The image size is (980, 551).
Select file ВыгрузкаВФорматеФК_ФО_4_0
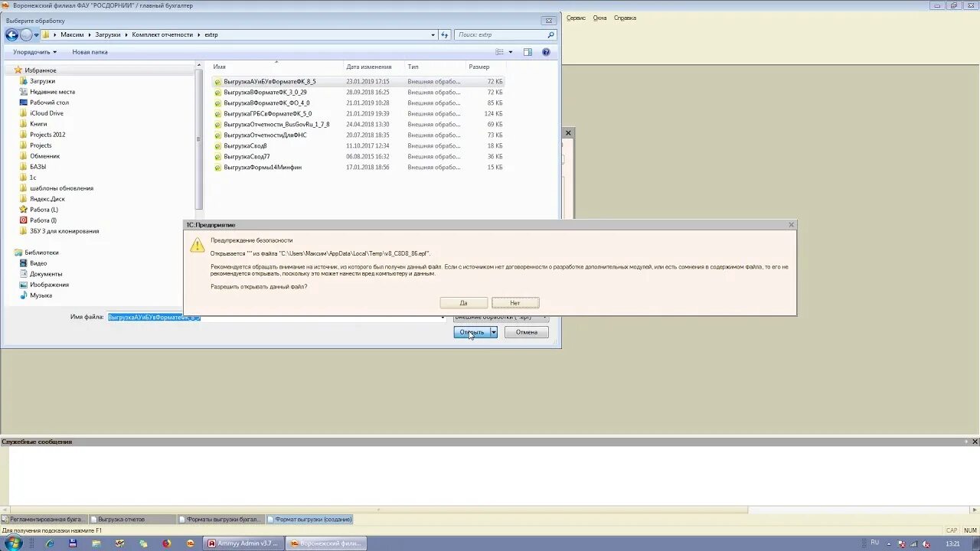coord(266,103)
